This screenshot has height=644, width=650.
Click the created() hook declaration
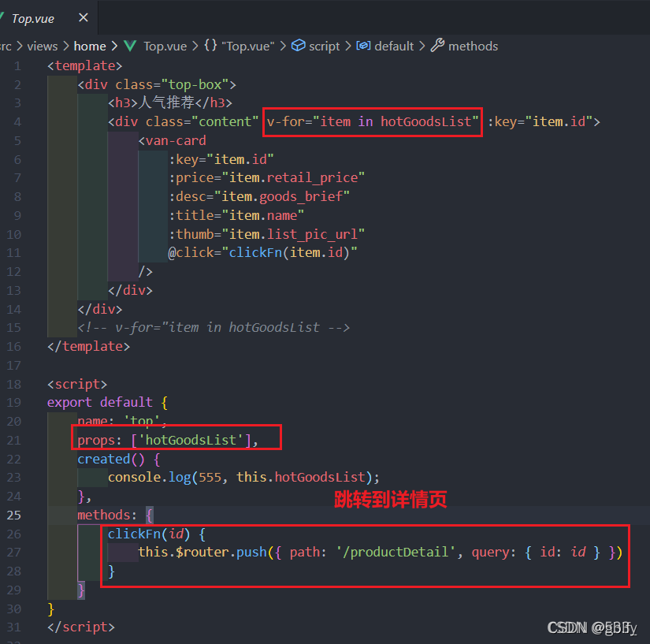[x=118, y=459]
